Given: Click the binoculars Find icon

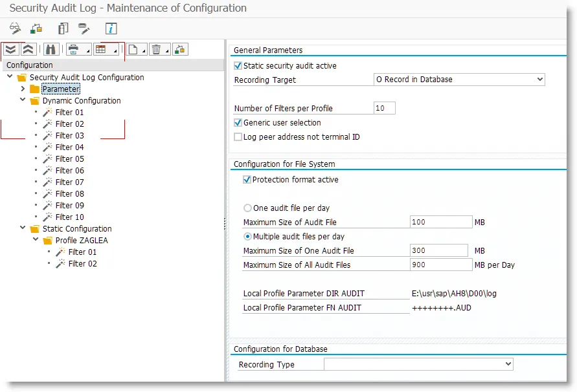Looking at the screenshot, I should tap(51, 50).
